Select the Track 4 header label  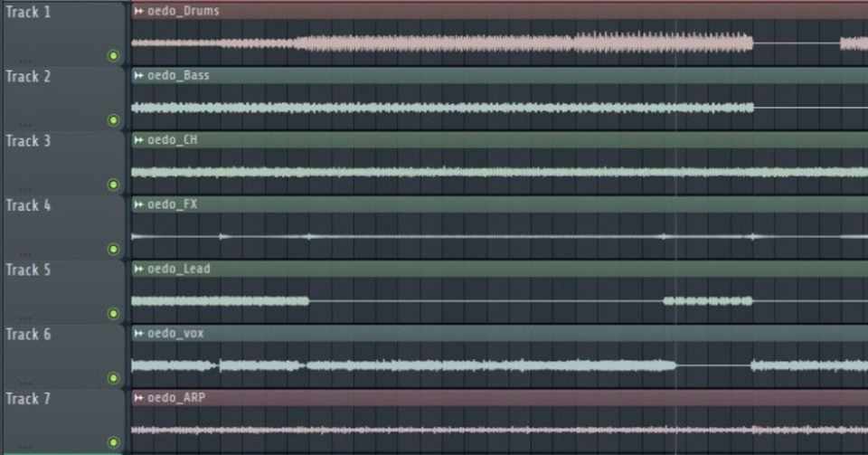(x=28, y=205)
